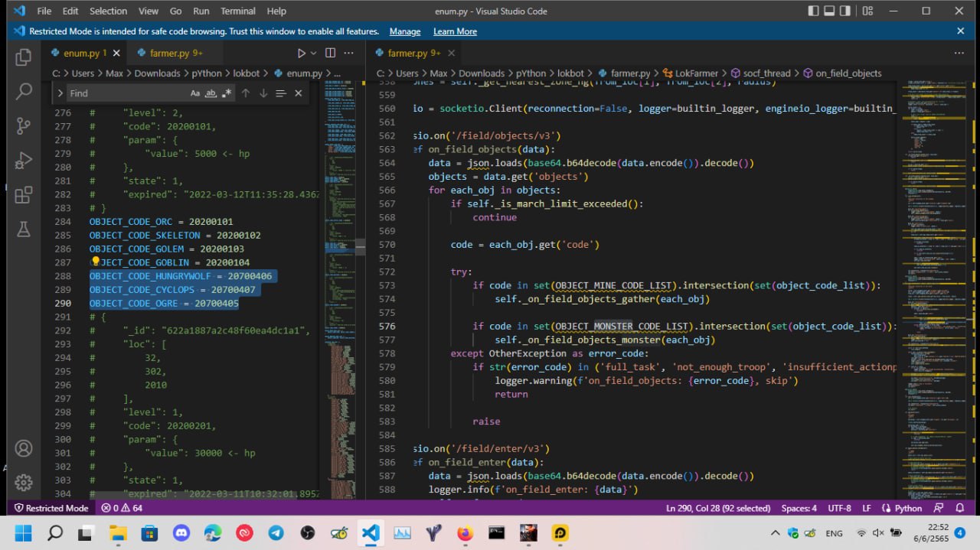
Task: Split the left editor to the right
Action: [x=330, y=53]
